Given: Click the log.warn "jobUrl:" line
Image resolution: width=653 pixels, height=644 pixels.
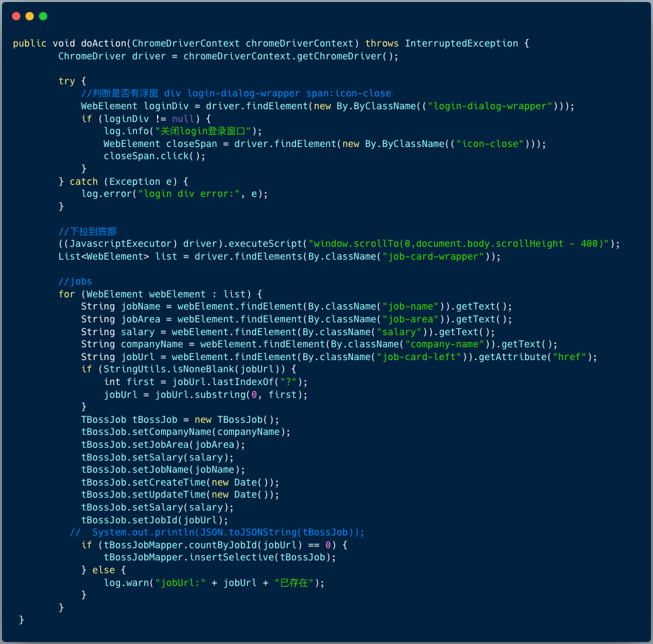Looking at the screenshot, I should point(214,583).
